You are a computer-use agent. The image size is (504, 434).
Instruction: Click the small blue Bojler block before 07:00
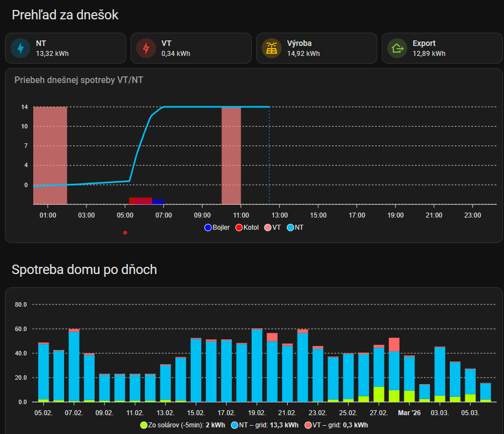(x=158, y=201)
